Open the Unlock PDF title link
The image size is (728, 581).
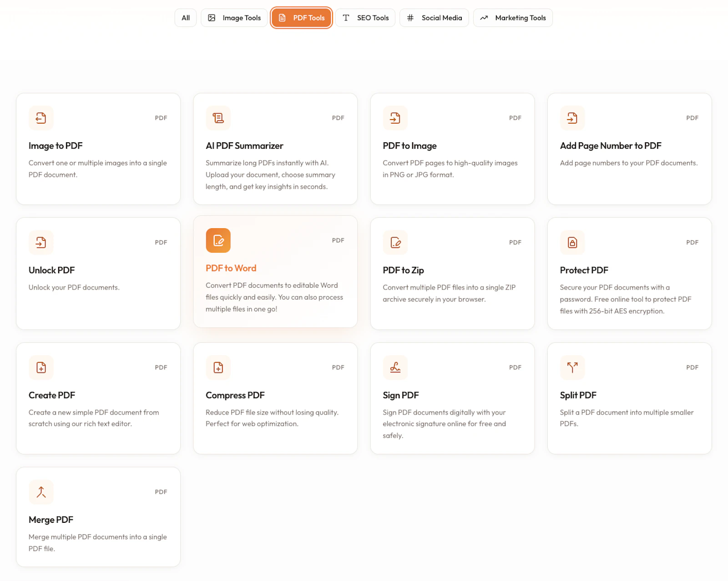click(51, 270)
